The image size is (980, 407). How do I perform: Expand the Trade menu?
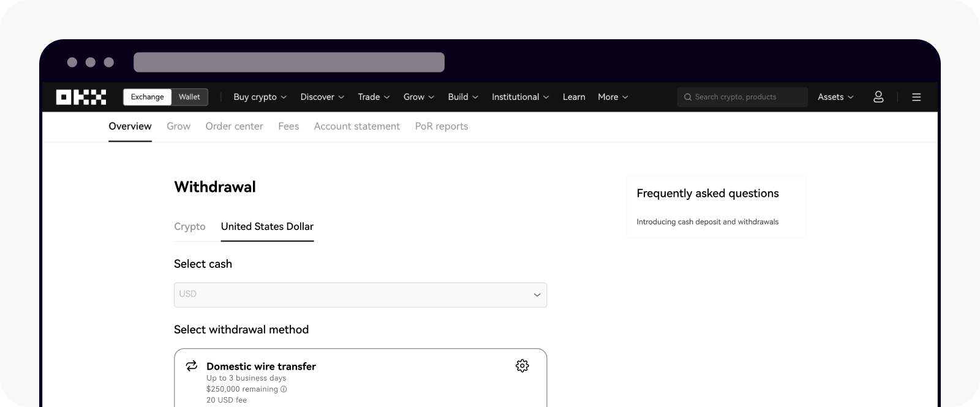374,97
